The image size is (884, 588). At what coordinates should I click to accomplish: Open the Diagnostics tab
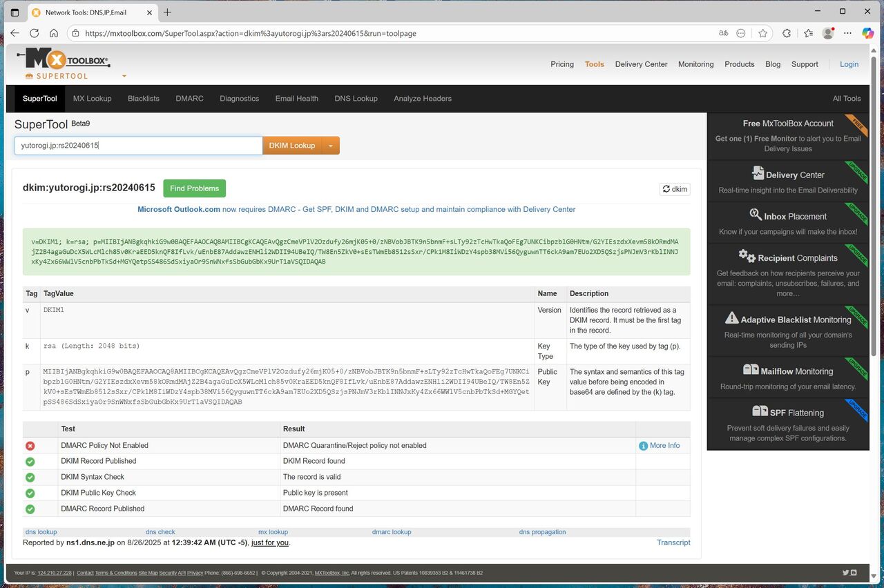[x=240, y=99]
